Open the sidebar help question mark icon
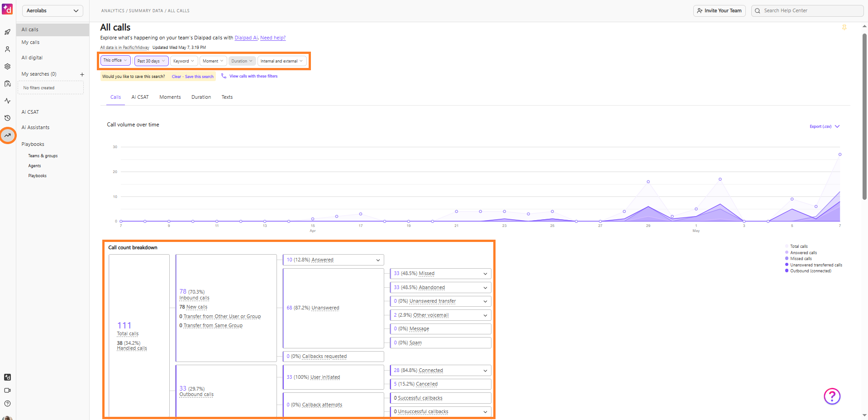Viewport: 868px width, 420px height. click(7, 403)
